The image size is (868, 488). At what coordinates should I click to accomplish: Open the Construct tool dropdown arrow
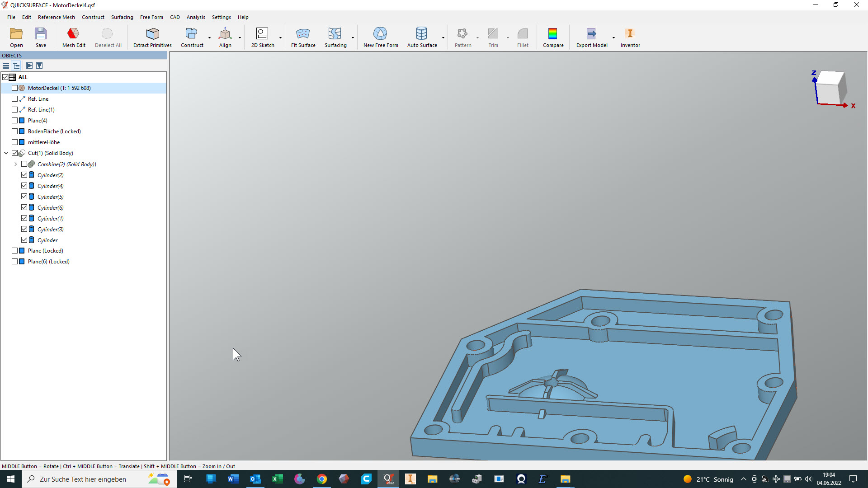tap(209, 38)
